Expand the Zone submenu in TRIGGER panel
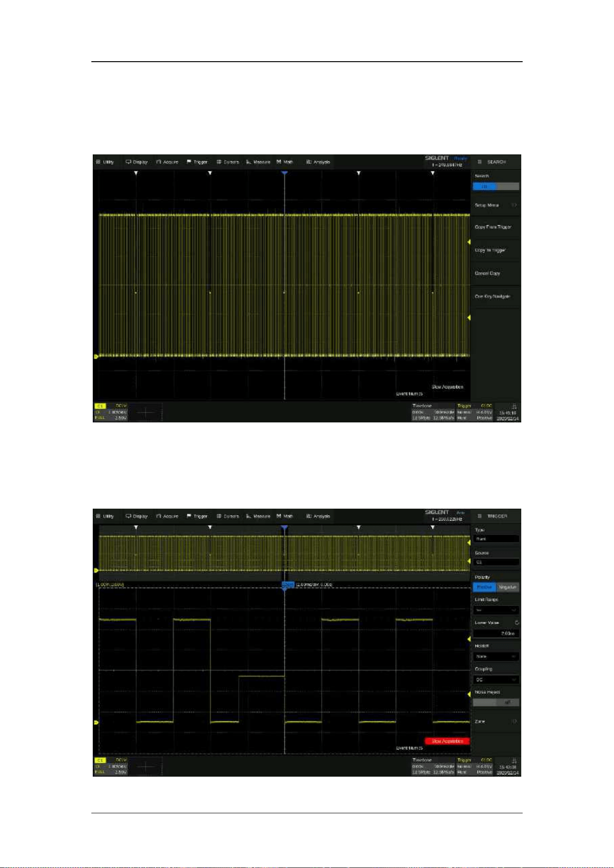 (x=496, y=721)
